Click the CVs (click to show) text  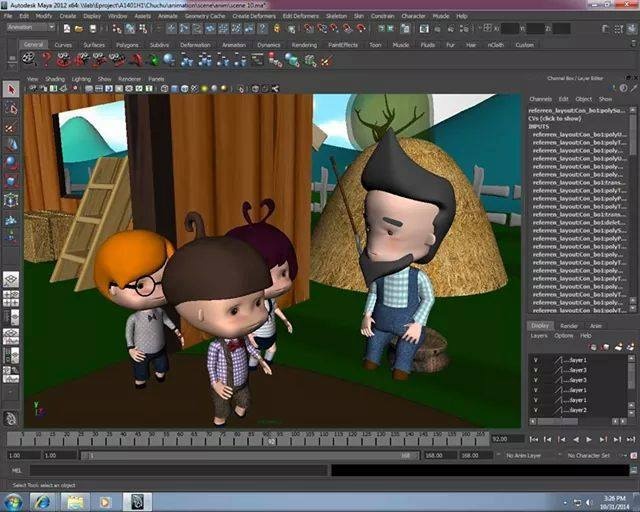click(x=555, y=118)
